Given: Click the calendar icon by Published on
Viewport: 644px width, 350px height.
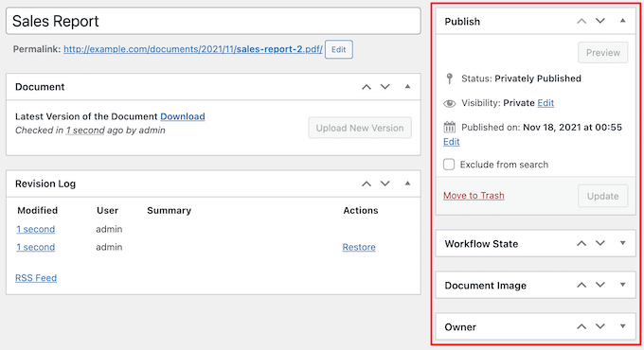Looking at the screenshot, I should pos(450,127).
